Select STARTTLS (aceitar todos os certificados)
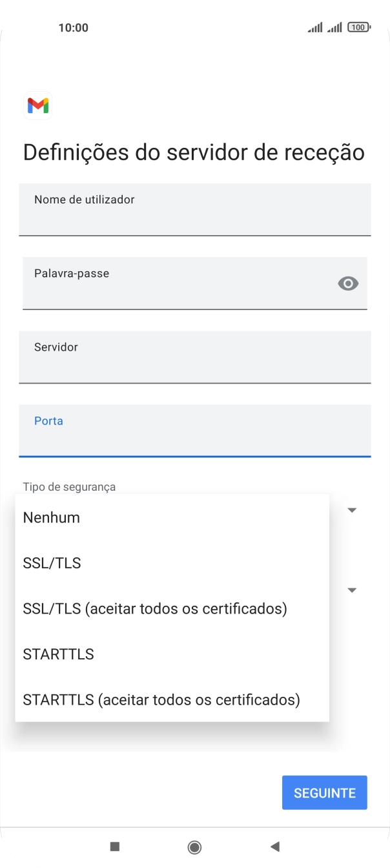390x868 pixels. coord(161,699)
